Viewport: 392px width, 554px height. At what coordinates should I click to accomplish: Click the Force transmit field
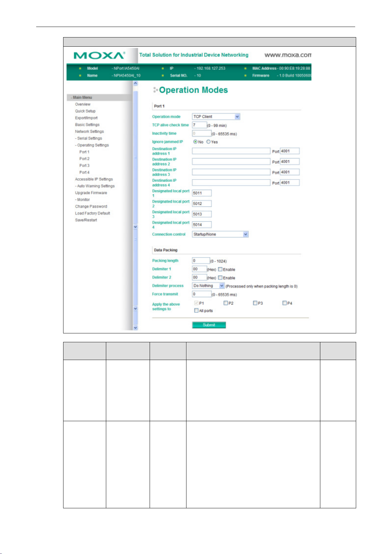coord(202,294)
